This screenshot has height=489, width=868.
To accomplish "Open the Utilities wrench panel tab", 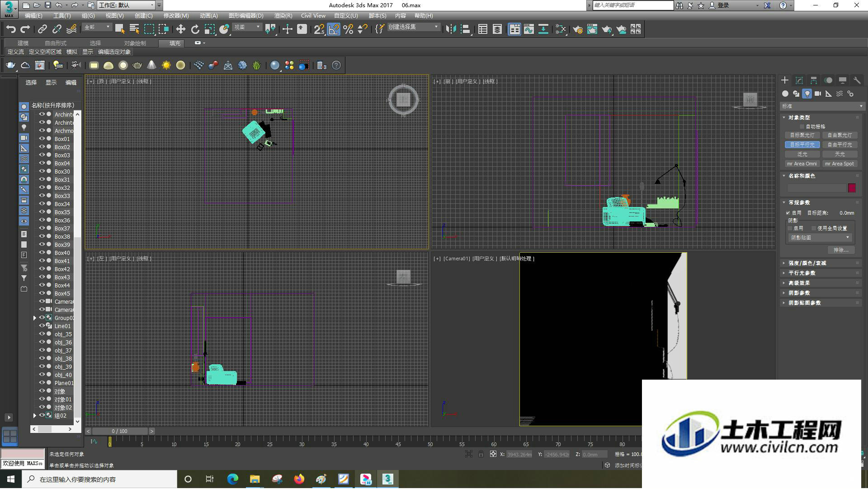I will 857,80.
